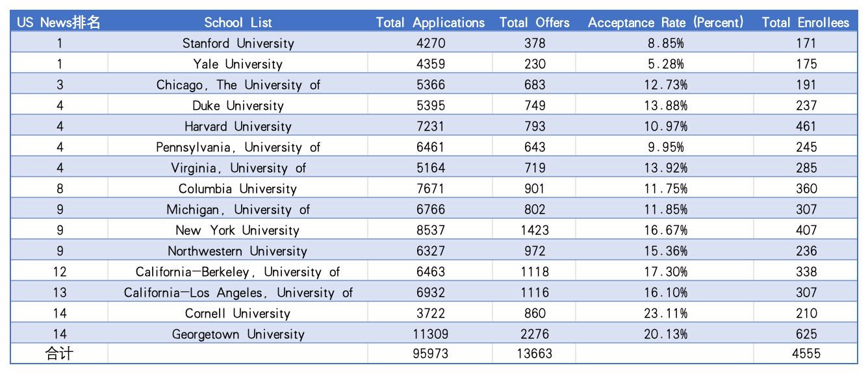This screenshot has height=374, width=868.
Task: Click the total enrollees sum 4555
Action: [806, 354]
